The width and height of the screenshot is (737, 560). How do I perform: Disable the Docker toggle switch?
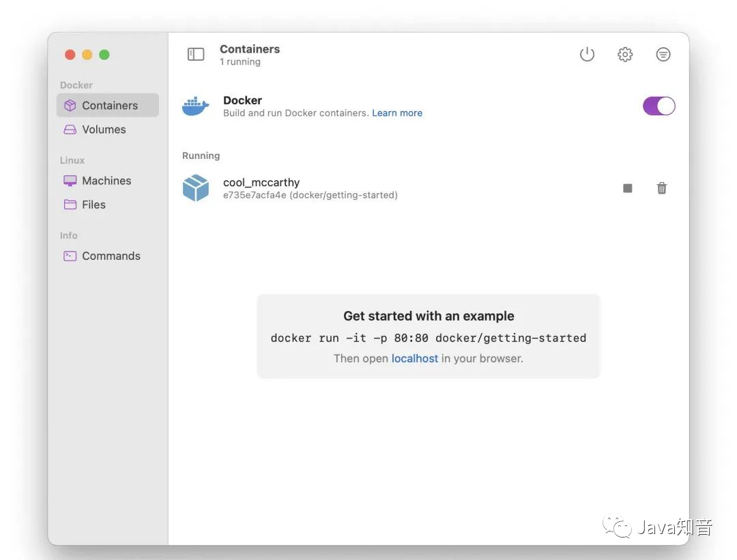pyautogui.click(x=659, y=106)
